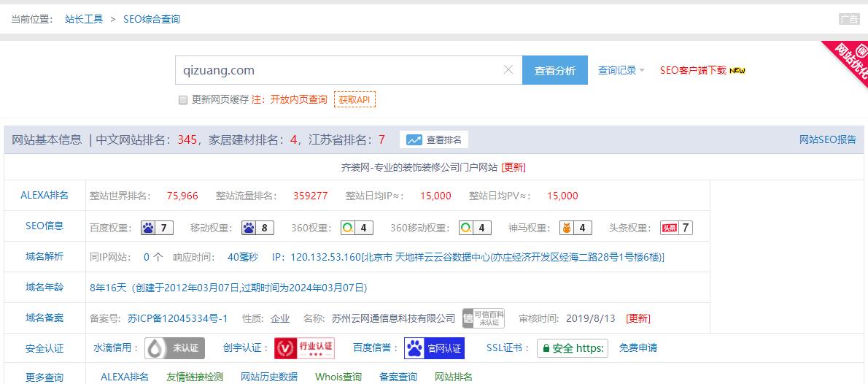The width and height of the screenshot is (868, 384).
Task: Expand the 查询记录 dropdown
Action: (621, 70)
